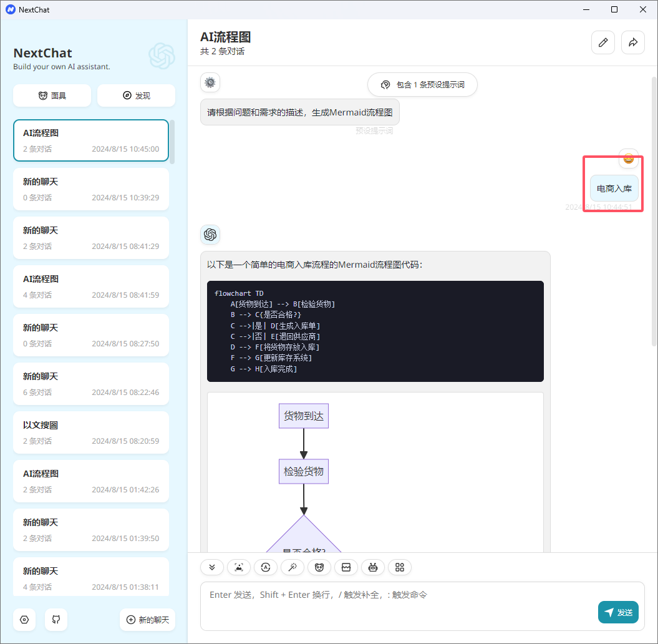Click the 面具 mask button in sidebar
Screen dimensions: 658x644
tap(52, 95)
